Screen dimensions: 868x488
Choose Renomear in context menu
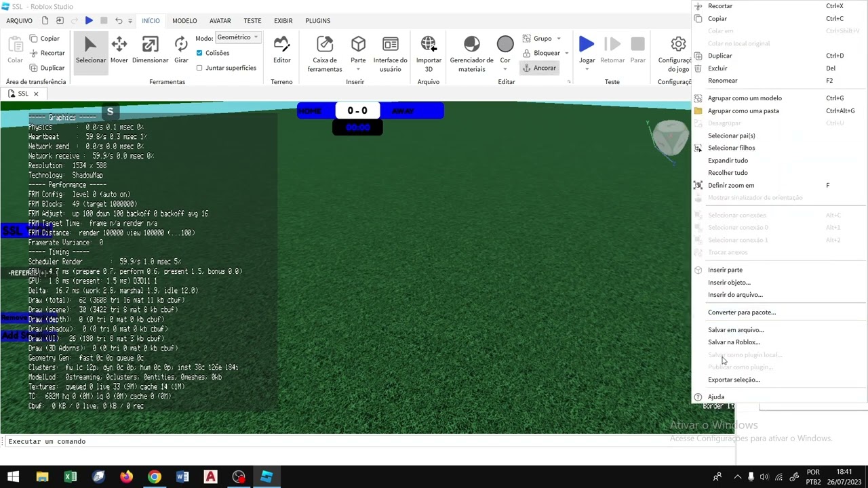780,81
